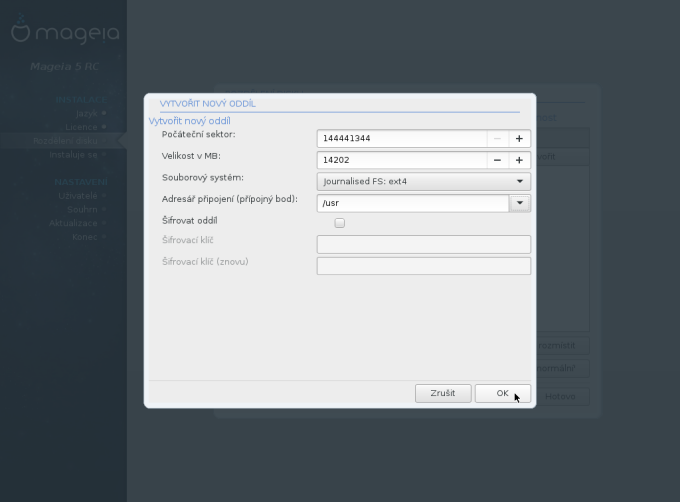Click the Hotovo button in background window
This screenshot has width=680, height=502.
[x=563, y=396]
